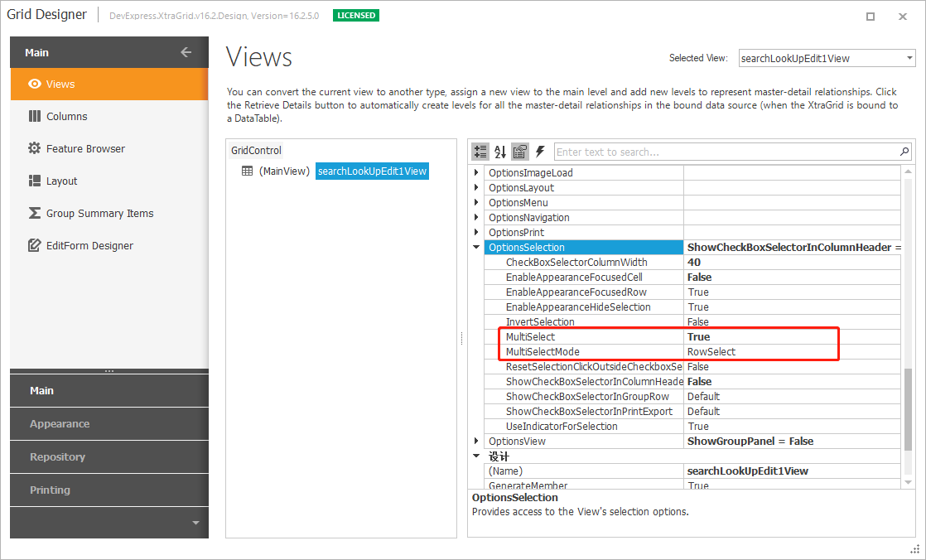Image resolution: width=926 pixels, height=560 pixels.
Task: Expand the OptionsLayout property
Action: 476,187
